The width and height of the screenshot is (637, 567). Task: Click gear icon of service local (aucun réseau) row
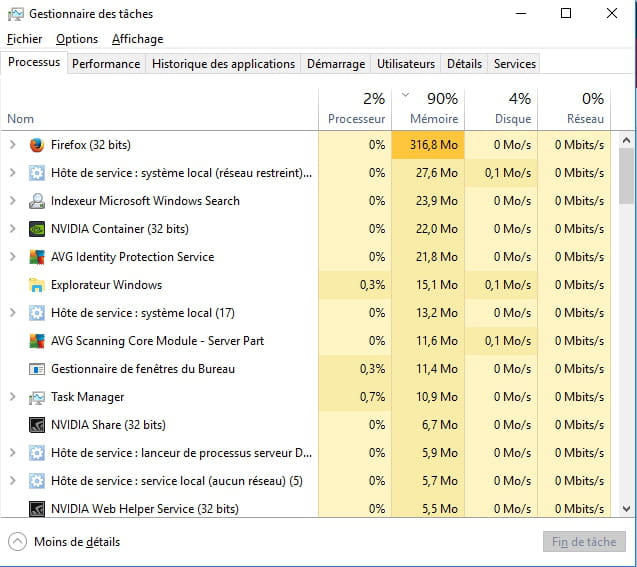37,481
